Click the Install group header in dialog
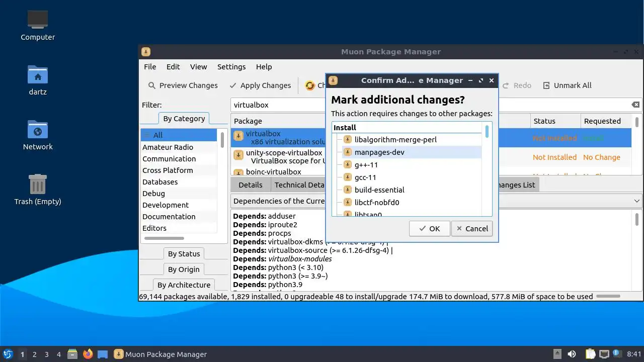Screen dimensions: 644x362 (407, 128)
